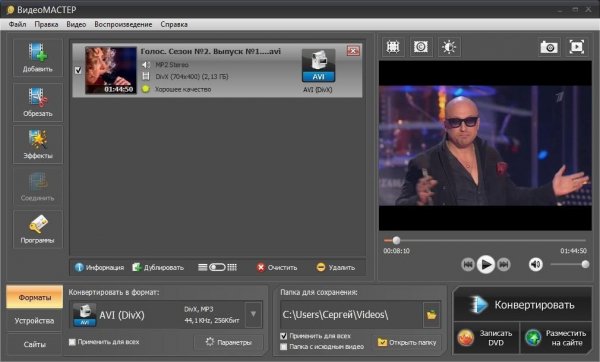This screenshot has width=600, height=362.
Task: Click the rotate video icon above preview
Action: click(x=421, y=47)
